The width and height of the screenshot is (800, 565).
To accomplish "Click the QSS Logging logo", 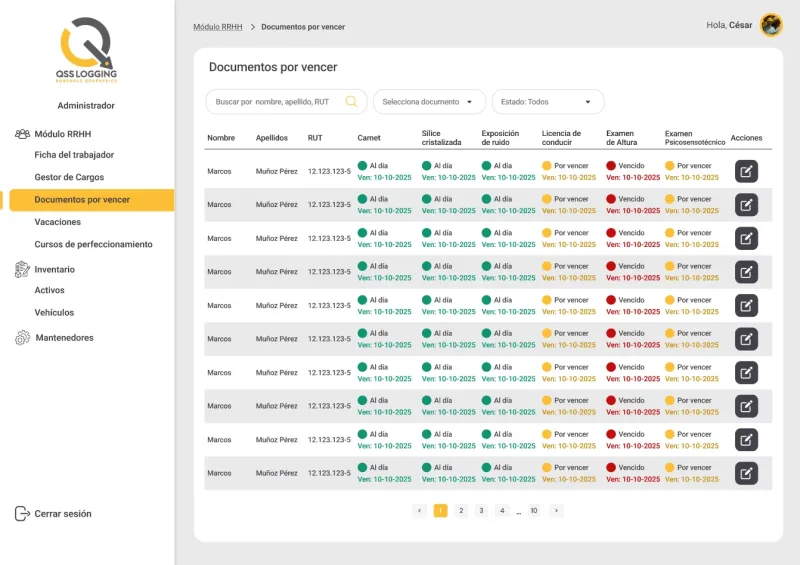I will tap(86, 50).
